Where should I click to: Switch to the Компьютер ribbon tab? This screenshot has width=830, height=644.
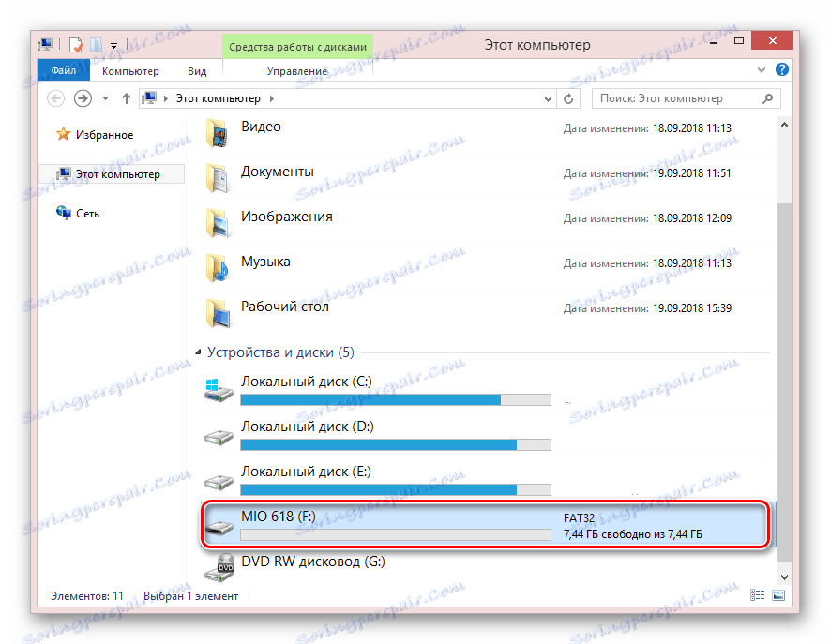pos(130,71)
